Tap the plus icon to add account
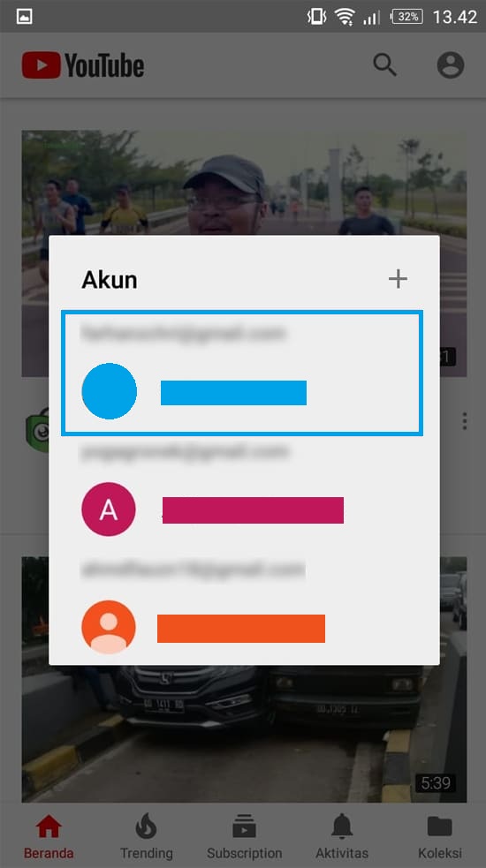This screenshot has height=868, width=486. point(398,279)
